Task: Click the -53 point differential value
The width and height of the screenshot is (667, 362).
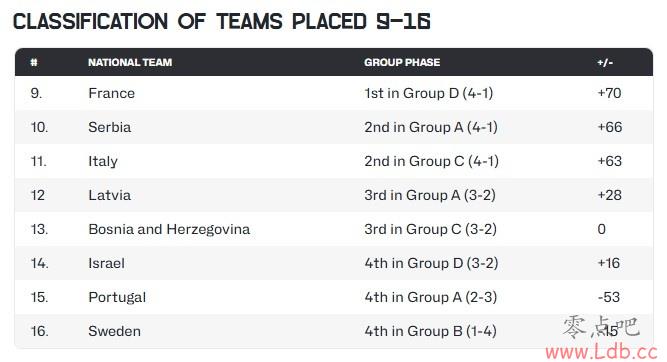Action: [x=609, y=297]
